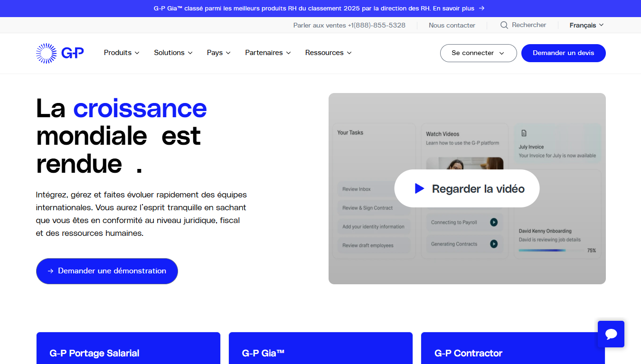Click Review & Sign Contract task
This screenshot has width=641, height=364.
[374, 208]
